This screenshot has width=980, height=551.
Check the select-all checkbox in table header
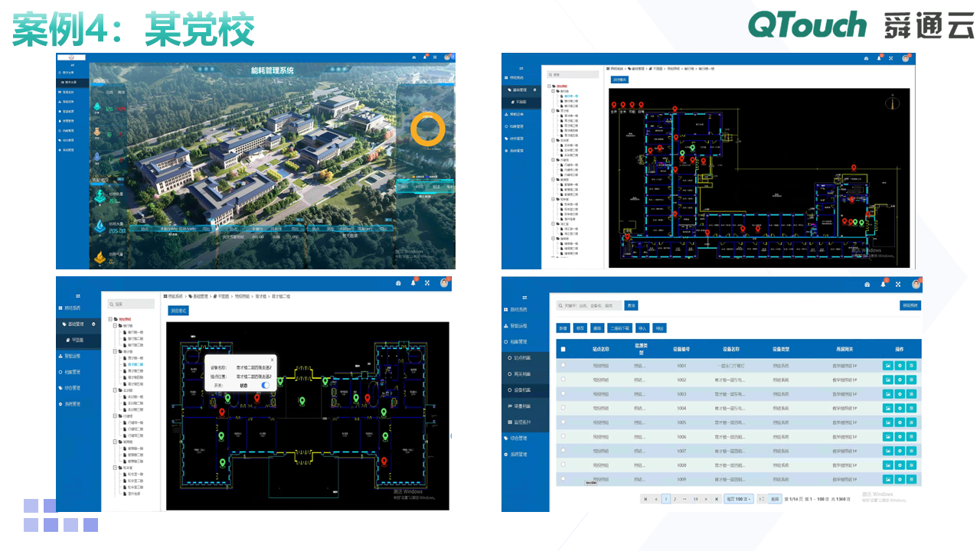coord(563,350)
